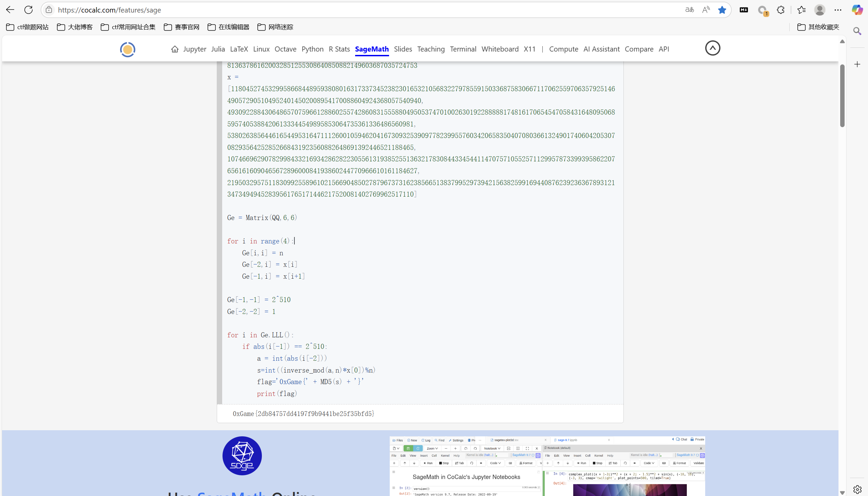The width and height of the screenshot is (868, 496).
Task: Open the translate page icon
Action: [x=690, y=10]
